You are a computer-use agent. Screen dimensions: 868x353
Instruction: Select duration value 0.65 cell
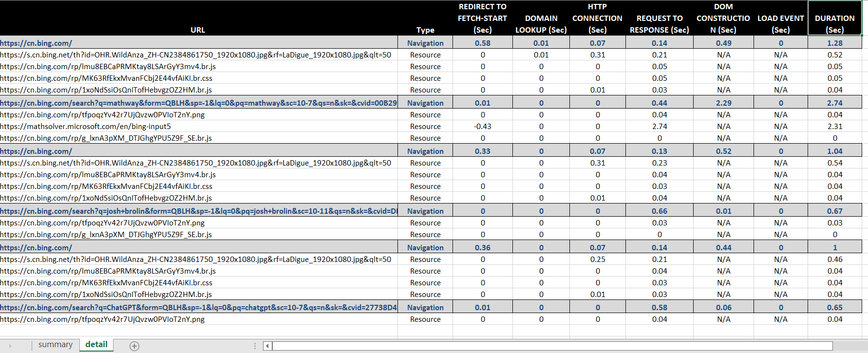[x=835, y=308]
